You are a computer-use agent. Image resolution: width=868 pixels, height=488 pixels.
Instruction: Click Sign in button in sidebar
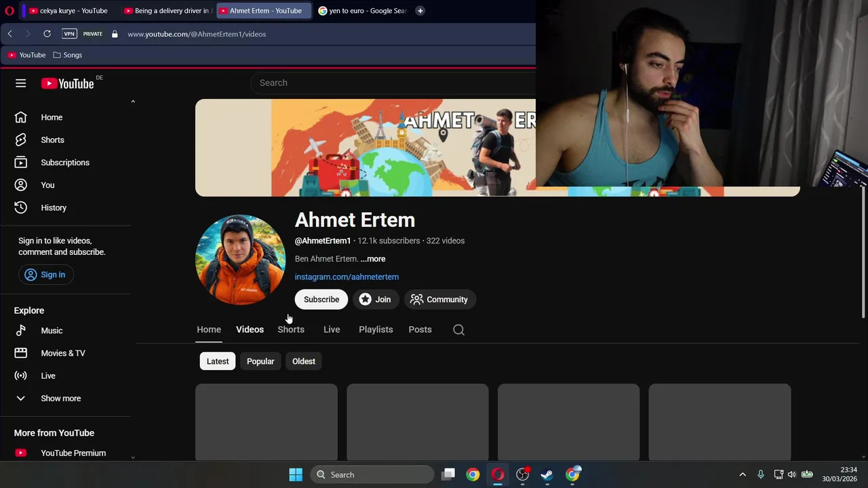(x=45, y=274)
